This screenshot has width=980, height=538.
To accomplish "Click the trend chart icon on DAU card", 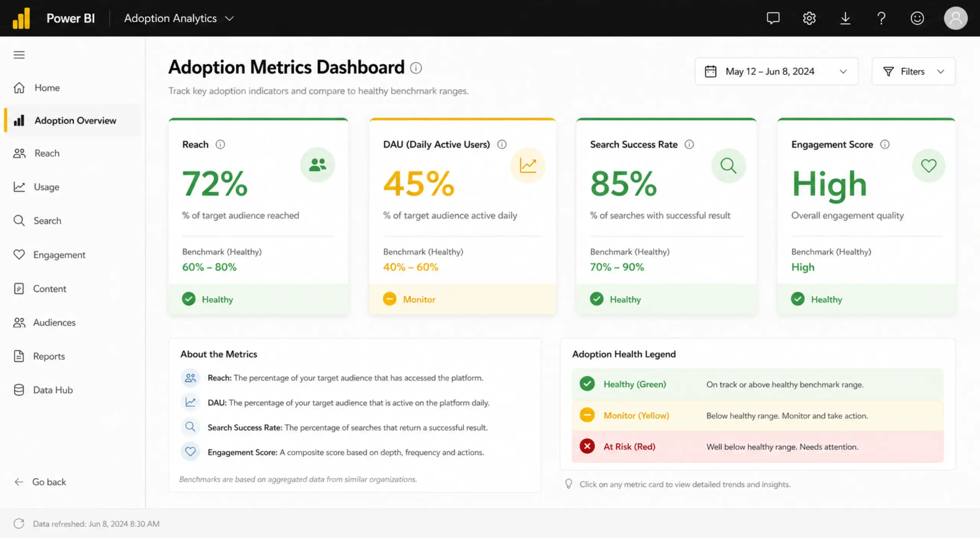I will pyautogui.click(x=528, y=165).
